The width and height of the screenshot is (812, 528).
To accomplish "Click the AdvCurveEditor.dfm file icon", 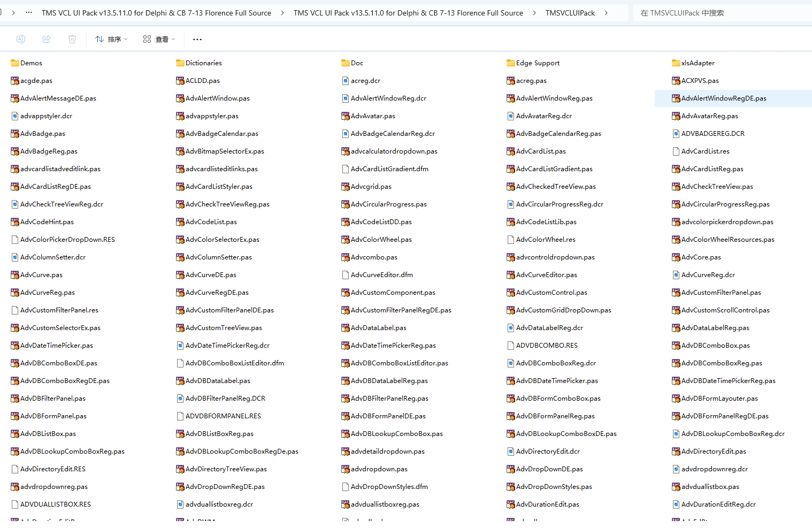I will [346, 275].
